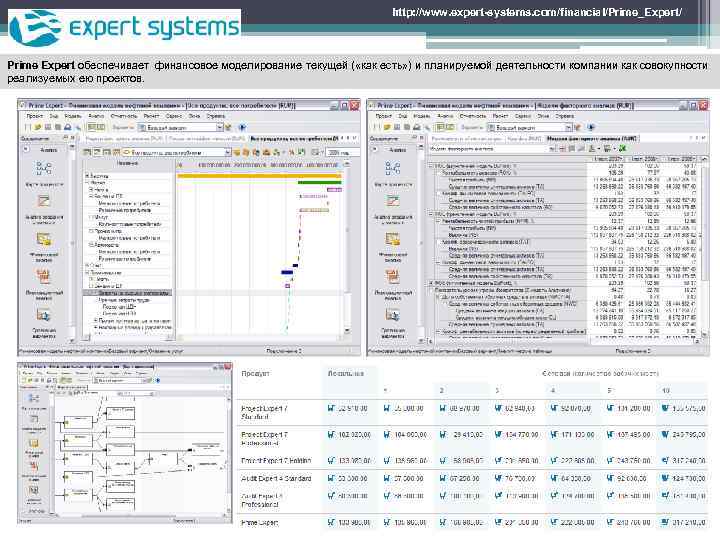The image size is (720, 540).
Task: Expand the Выручка row in Gantt tree
Action: click(x=87, y=176)
